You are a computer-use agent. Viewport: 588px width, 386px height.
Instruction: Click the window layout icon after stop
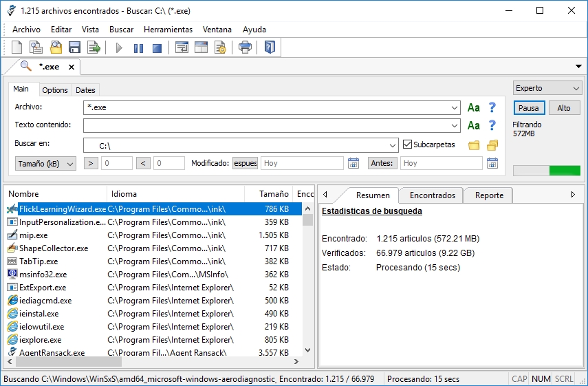(x=182, y=47)
